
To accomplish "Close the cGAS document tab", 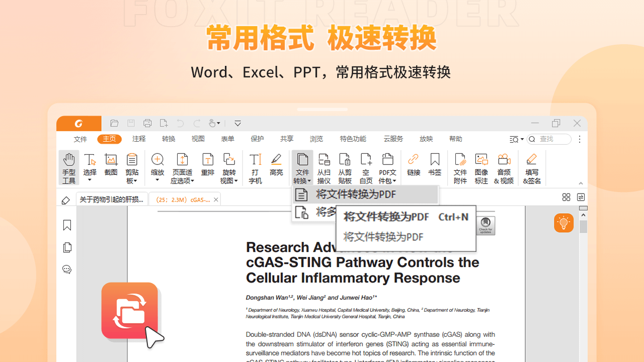I will click(x=216, y=200).
